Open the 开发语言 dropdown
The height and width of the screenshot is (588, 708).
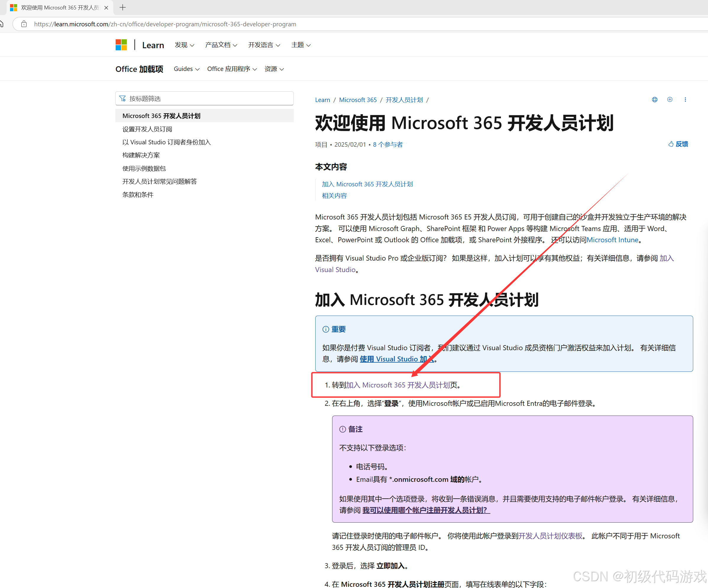[x=264, y=45]
